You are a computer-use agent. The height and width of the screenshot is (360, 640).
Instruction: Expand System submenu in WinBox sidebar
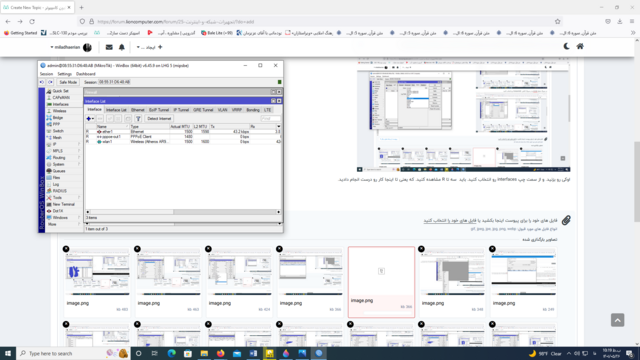pyautogui.click(x=63, y=164)
